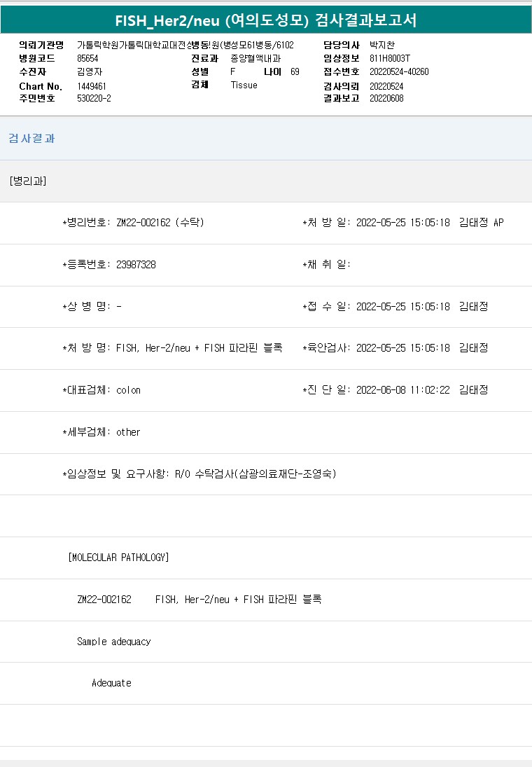Click the FISH_Her2/neu report title header
The image size is (532, 767).
click(266, 20)
